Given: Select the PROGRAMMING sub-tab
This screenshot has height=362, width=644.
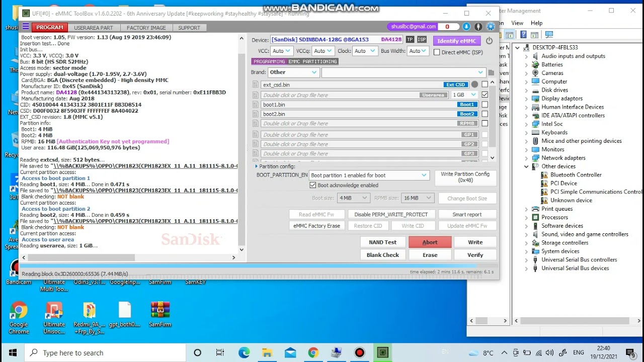Looking at the screenshot, I should click(x=269, y=61).
